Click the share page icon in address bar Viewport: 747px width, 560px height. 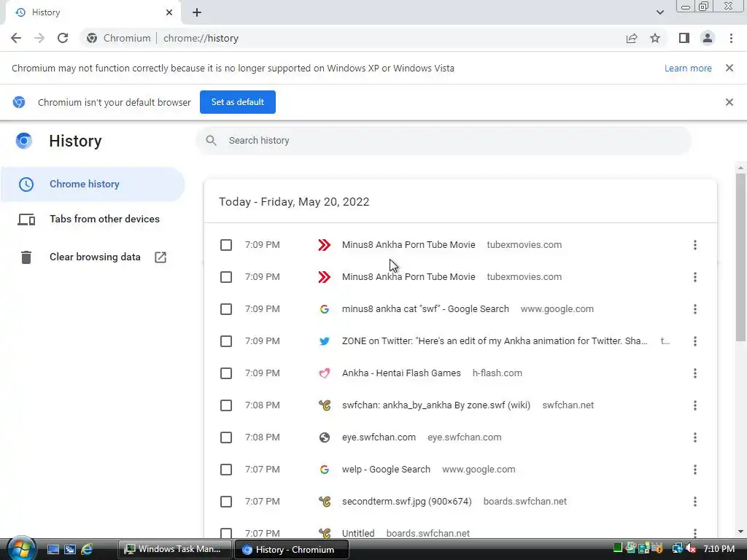point(632,38)
